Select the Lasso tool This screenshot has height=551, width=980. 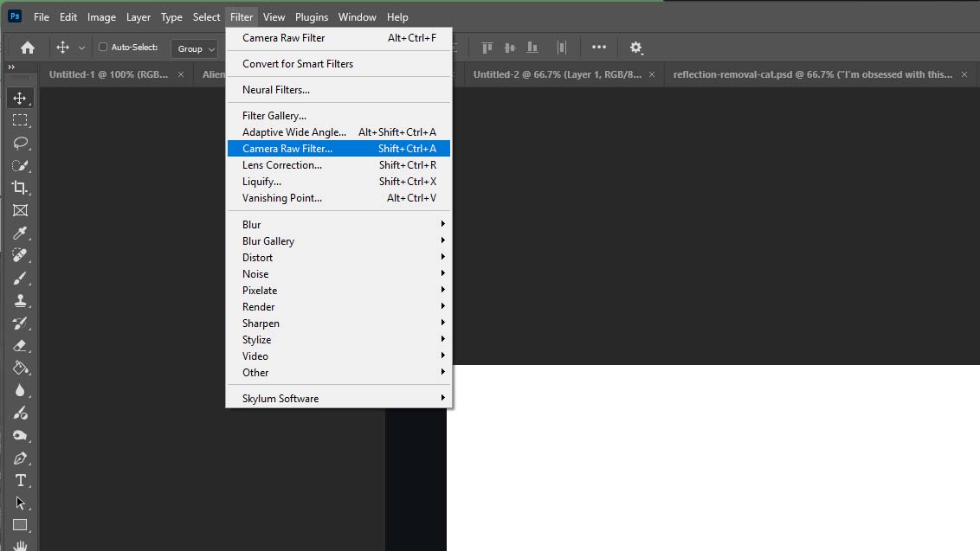[x=20, y=143]
